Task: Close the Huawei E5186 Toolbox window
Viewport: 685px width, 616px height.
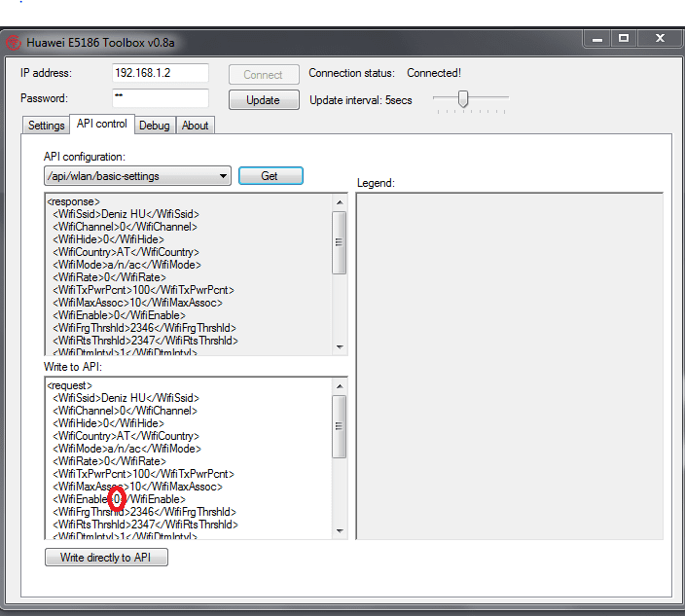Action: click(x=661, y=39)
